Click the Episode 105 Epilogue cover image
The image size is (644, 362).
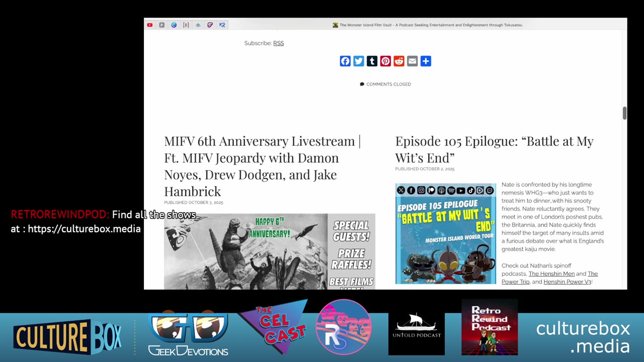(x=446, y=233)
